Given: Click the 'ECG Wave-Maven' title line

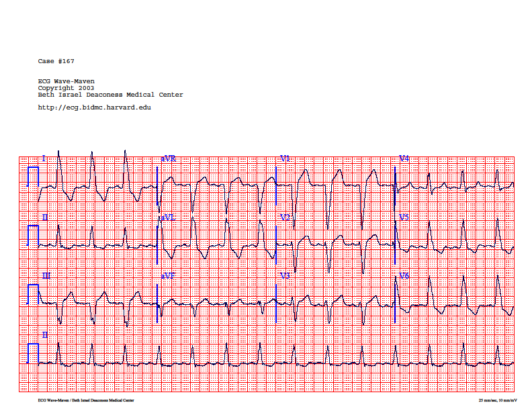Looking at the screenshot, I should tap(66, 81).
